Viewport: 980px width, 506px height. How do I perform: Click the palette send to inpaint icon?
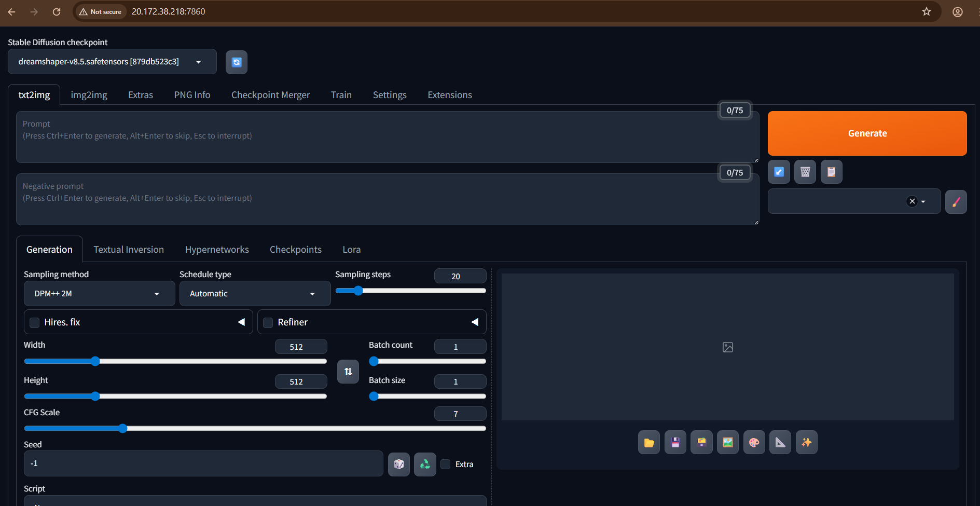[x=754, y=442]
